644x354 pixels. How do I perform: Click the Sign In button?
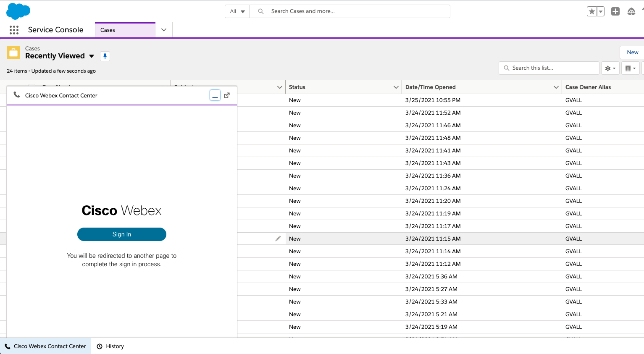pyautogui.click(x=122, y=234)
